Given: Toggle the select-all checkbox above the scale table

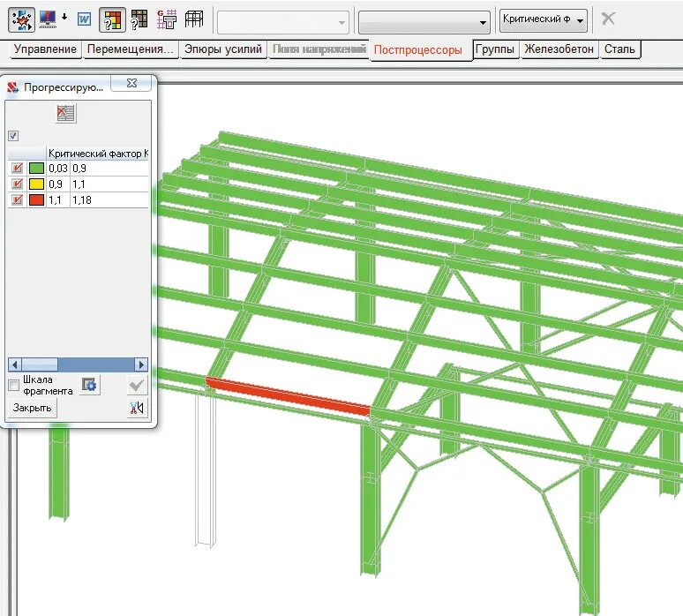Looking at the screenshot, I should [x=13, y=136].
